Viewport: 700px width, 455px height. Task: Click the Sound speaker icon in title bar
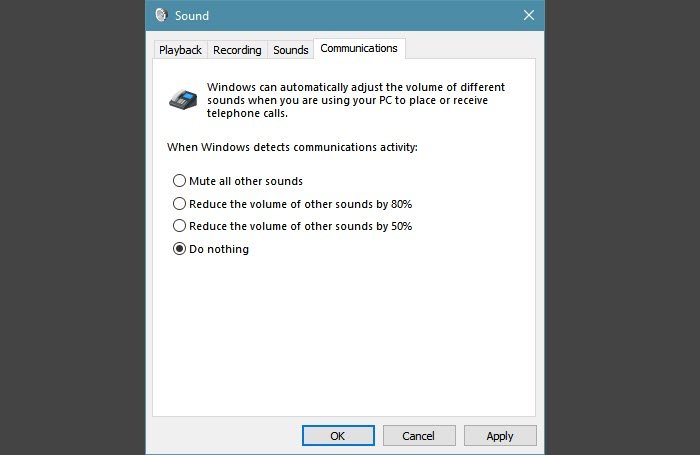(161, 16)
